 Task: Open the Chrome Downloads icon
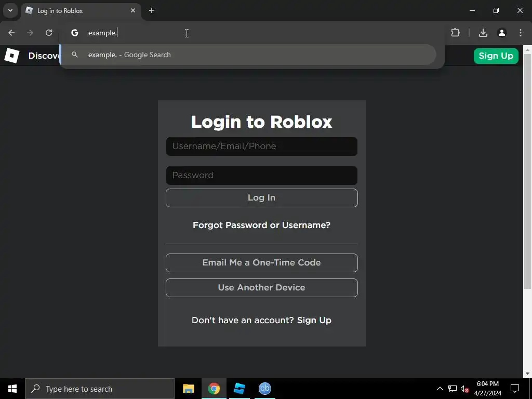pos(483,33)
